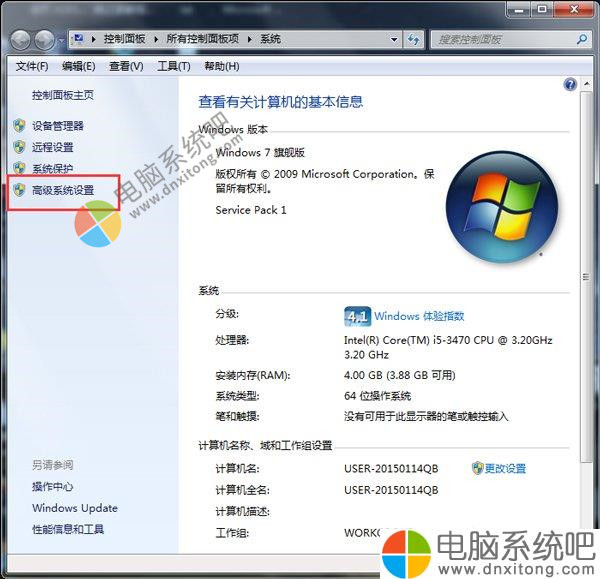The image size is (600, 579).
Task: Click the Forward navigation arrow
Action: click(44, 40)
